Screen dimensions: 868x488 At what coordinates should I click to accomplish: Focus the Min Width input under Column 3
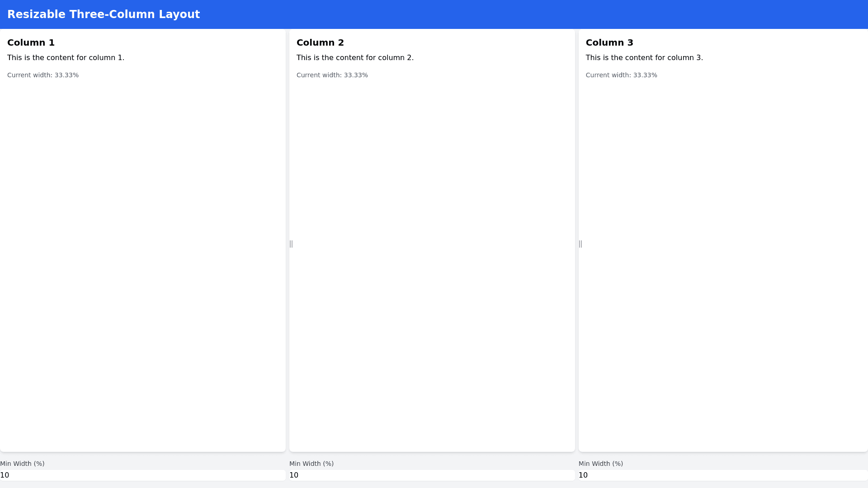tap(722, 475)
